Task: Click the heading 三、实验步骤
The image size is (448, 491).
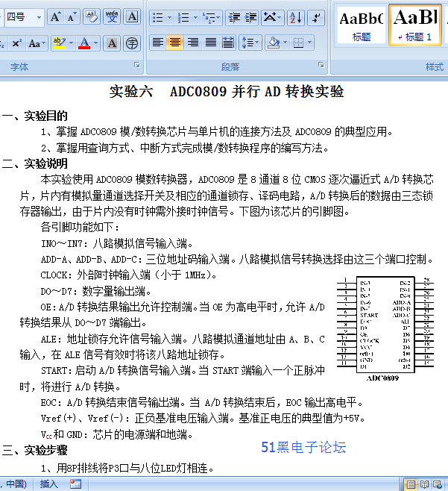Action: click(35, 450)
